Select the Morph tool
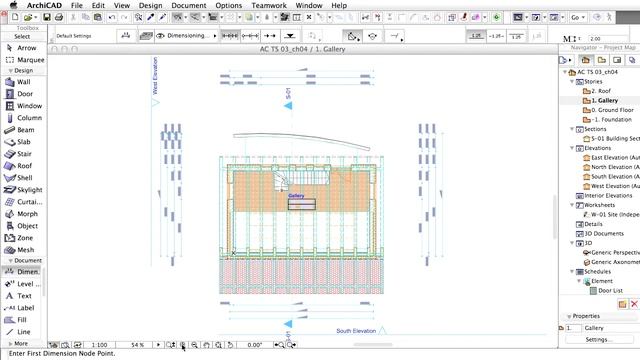 click(x=23, y=214)
